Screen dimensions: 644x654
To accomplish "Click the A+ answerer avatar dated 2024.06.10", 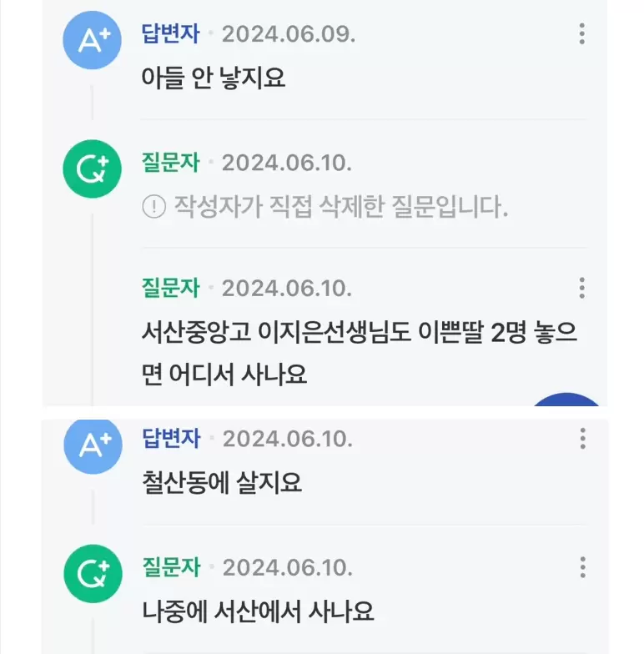I will pos(93,445).
